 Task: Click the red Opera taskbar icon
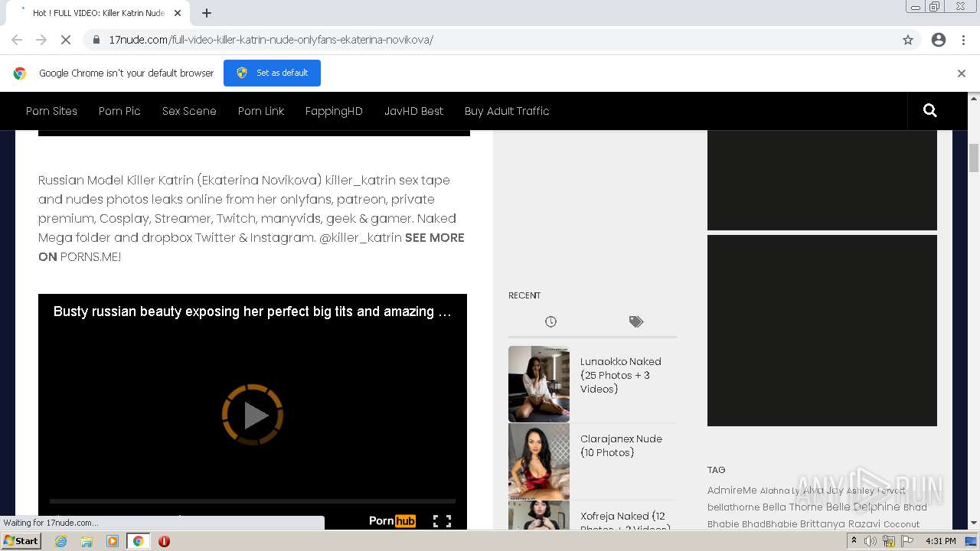pyautogui.click(x=164, y=541)
